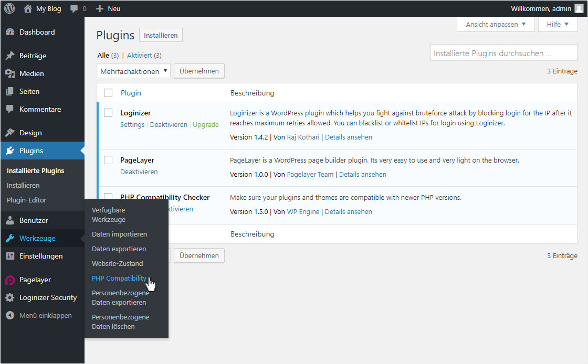Select Personenbezogene Daten löschen
Screen dimensions: 588x364
click(x=120, y=322)
